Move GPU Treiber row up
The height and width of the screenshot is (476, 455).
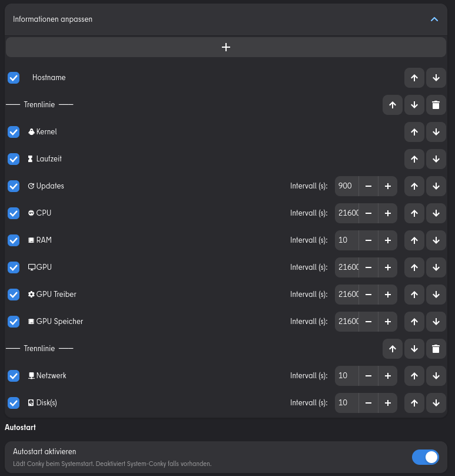(414, 295)
